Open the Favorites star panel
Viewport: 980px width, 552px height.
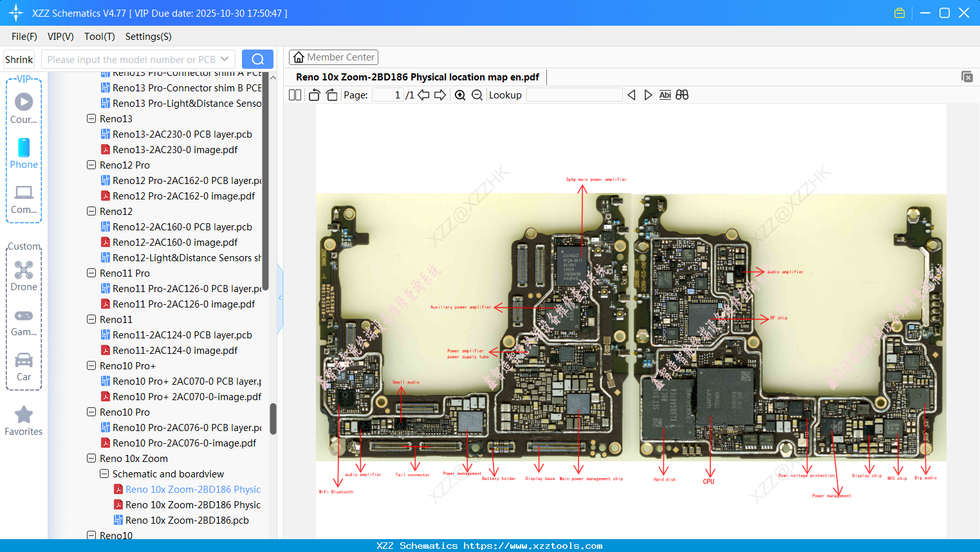(x=24, y=421)
